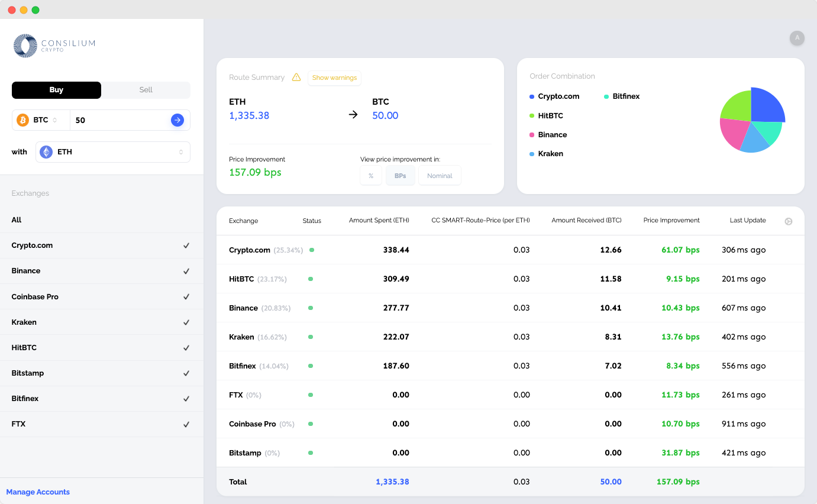Image resolution: width=817 pixels, height=504 pixels.
Task: Switch to the Sell tab
Action: (x=146, y=90)
